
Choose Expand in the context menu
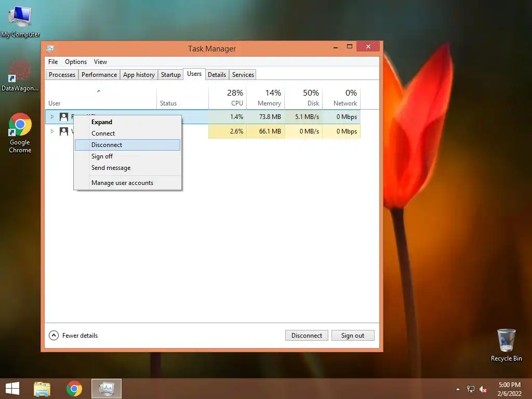(x=128, y=122)
